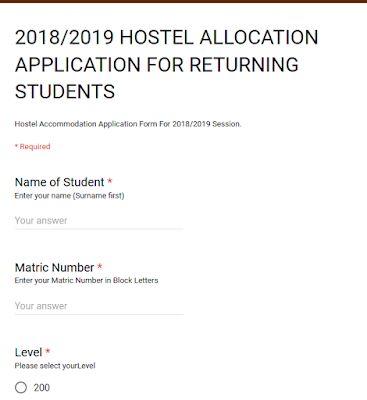This screenshot has width=367, height=400.
Task: Click the Level question label
Action: pos(28,352)
